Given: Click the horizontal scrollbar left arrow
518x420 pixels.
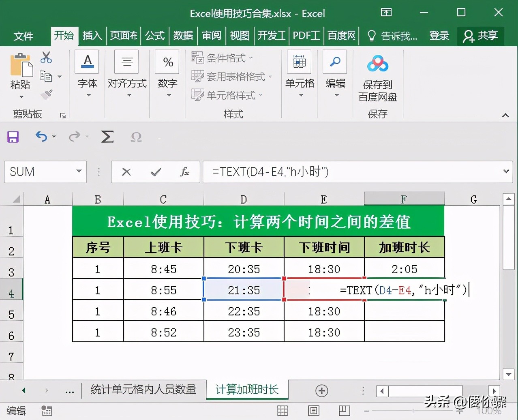Looking at the screenshot, I should pyautogui.click(x=382, y=391).
